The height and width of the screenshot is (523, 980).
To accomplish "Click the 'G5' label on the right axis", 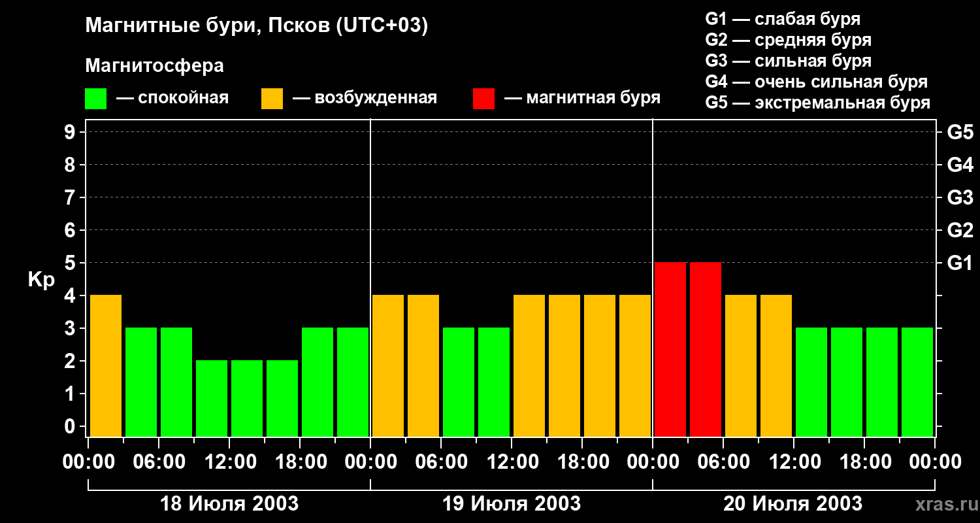I will (960, 132).
